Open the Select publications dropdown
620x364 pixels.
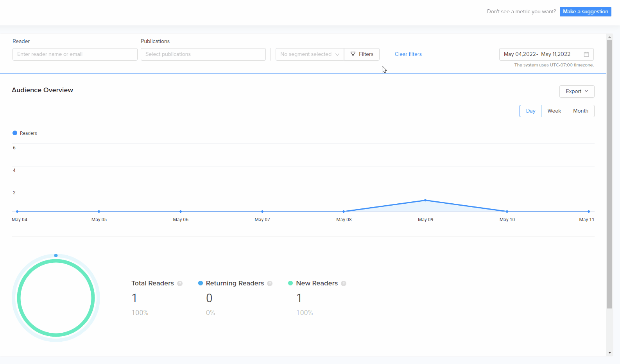tap(203, 54)
